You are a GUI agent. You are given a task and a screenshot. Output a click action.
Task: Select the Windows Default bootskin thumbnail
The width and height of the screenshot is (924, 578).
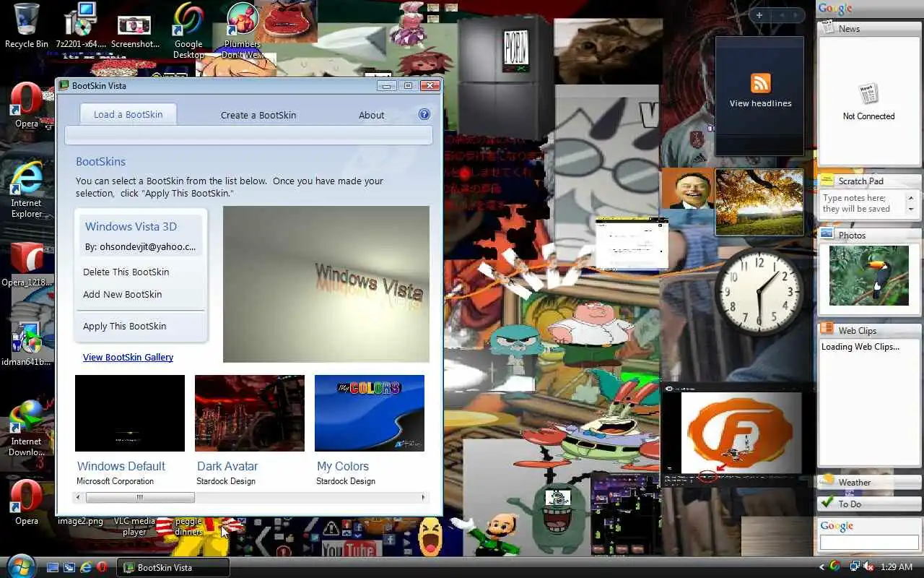(130, 413)
